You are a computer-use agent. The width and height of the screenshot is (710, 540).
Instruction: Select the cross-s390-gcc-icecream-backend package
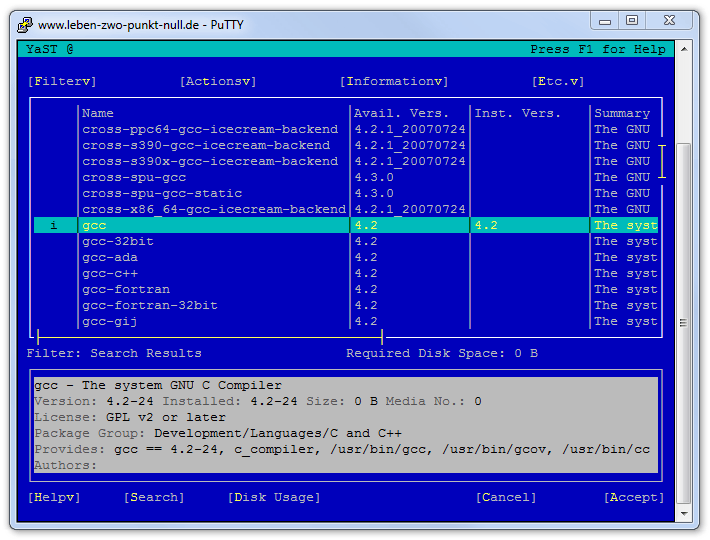pyautogui.click(x=346, y=145)
